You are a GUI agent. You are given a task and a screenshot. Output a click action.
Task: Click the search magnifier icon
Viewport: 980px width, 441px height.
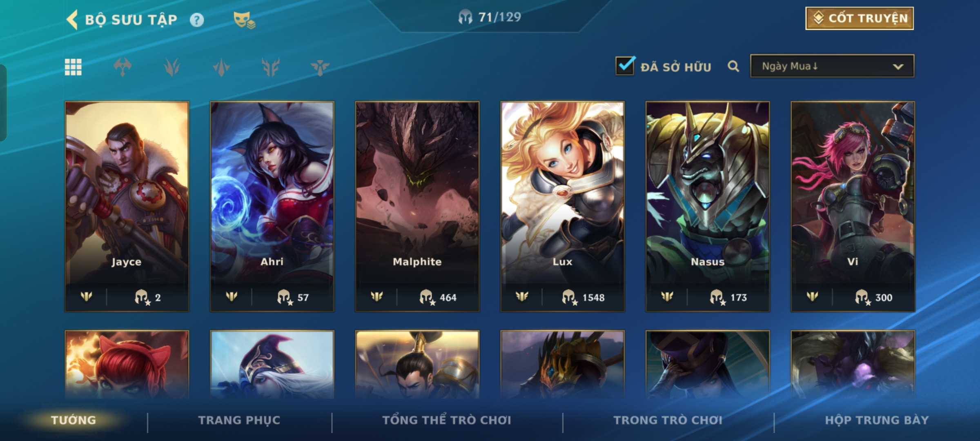(733, 66)
